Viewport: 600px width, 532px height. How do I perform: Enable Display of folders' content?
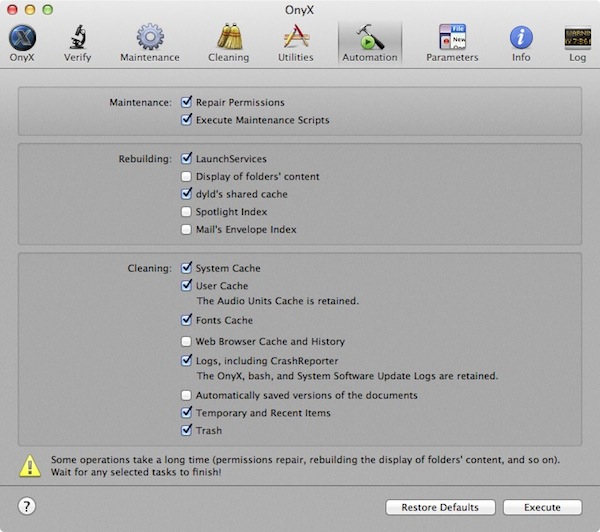point(186,176)
